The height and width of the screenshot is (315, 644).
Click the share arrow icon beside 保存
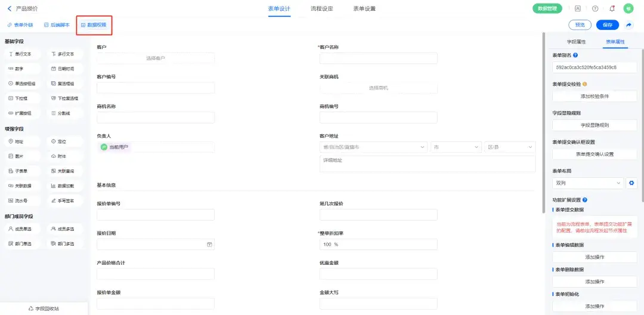pyautogui.click(x=629, y=25)
